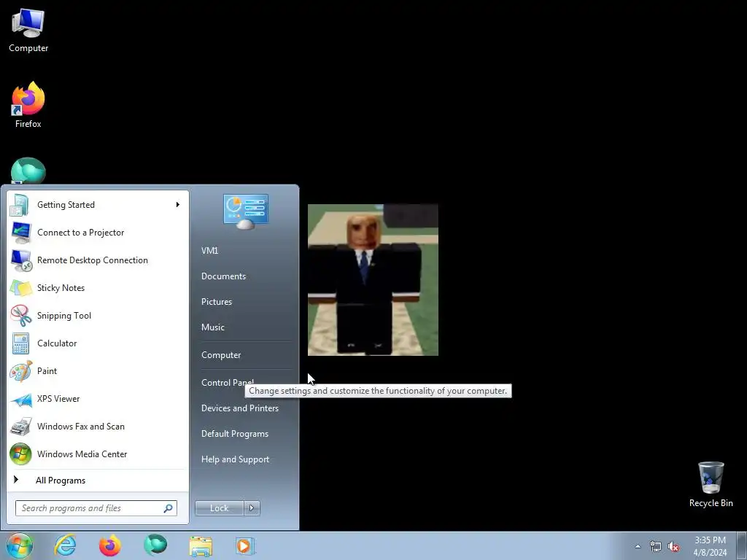Open Computer from Start menu's right pane

point(221,355)
